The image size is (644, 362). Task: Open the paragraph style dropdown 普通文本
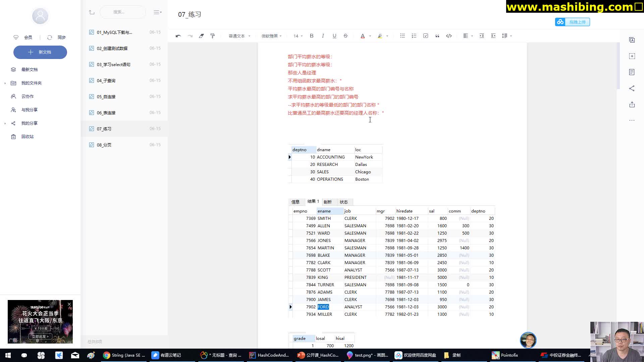tap(239, 36)
